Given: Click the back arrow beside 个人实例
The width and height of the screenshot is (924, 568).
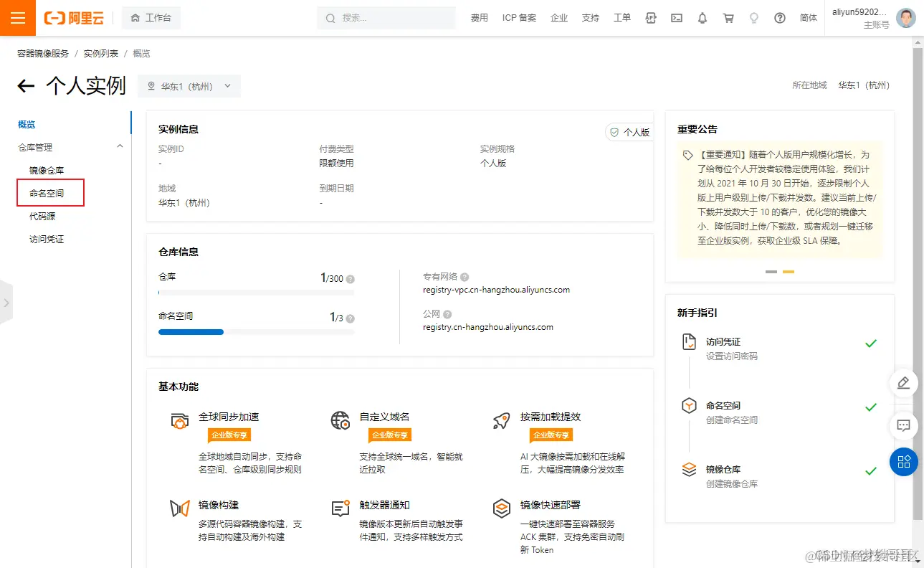Looking at the screenshot, I should pyautogui.click(x=26, y=86).
